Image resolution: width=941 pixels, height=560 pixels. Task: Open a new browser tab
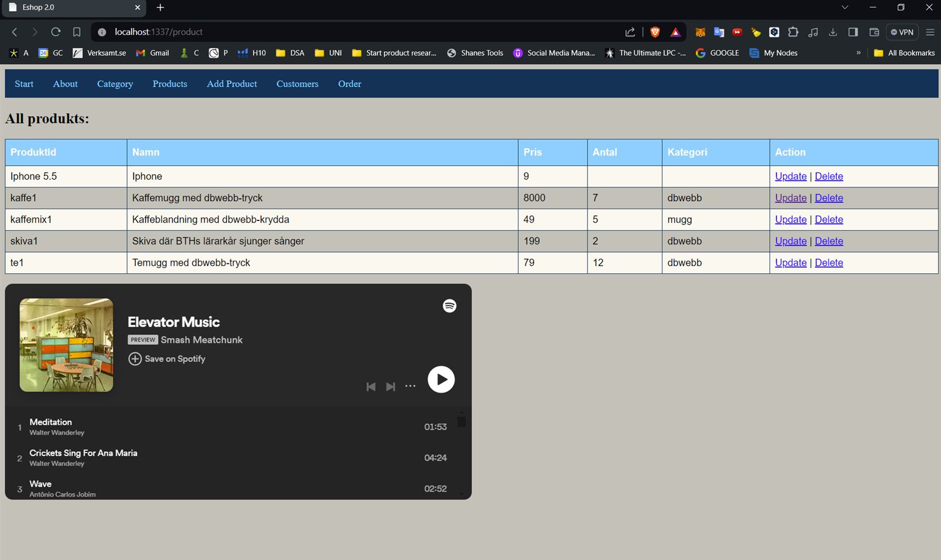(160, 8)
